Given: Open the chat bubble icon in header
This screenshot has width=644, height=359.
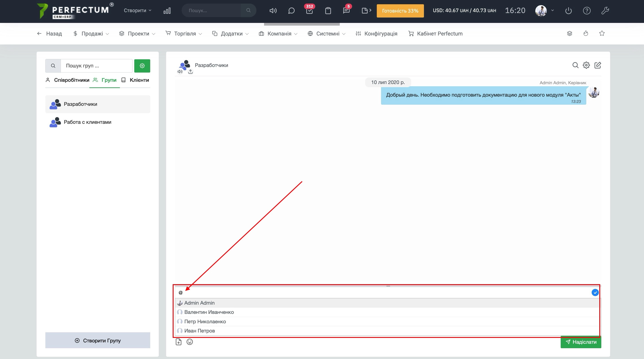Looking at the screenshot, I should pos(291,11).
